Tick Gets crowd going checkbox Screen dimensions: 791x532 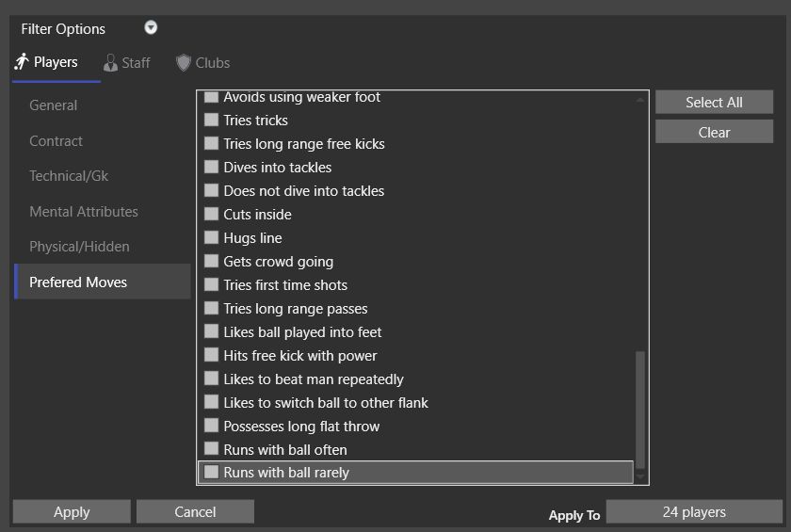[211, 261]
